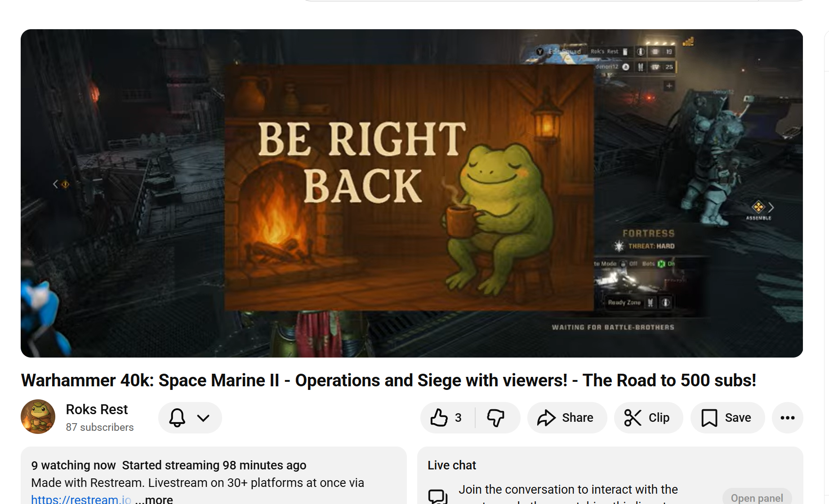The width and height of the screenshot is (829, 504).
Task: Save the video using the bookmark button
Action: 727,418
